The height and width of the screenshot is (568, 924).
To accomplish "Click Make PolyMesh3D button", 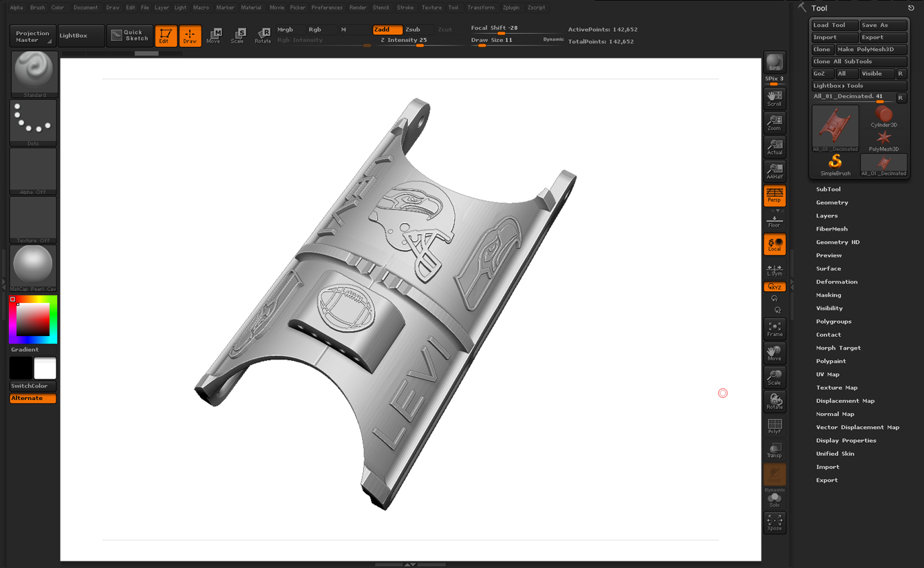I will point(871,50).
